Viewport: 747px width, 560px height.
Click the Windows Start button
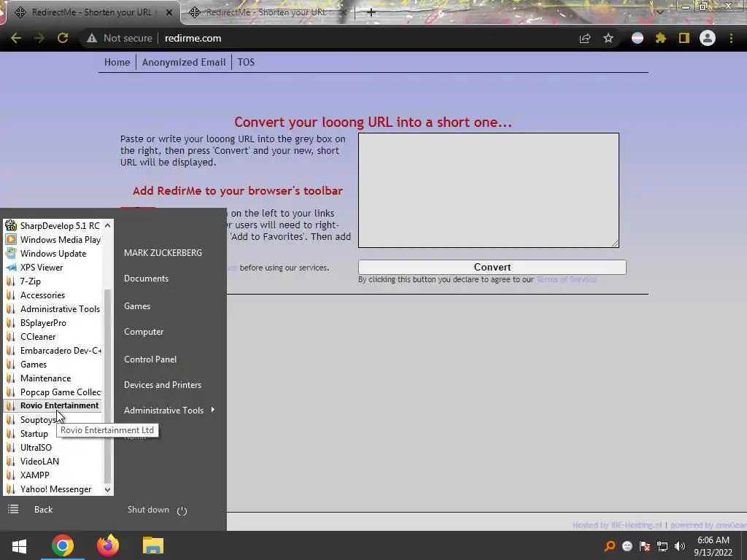[x=19, y=545]
